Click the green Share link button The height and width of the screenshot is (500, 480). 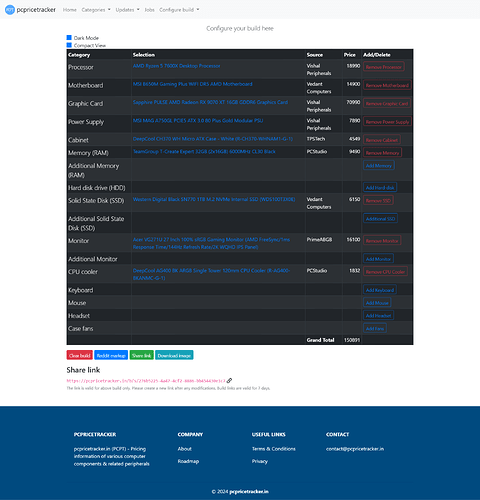141,355
